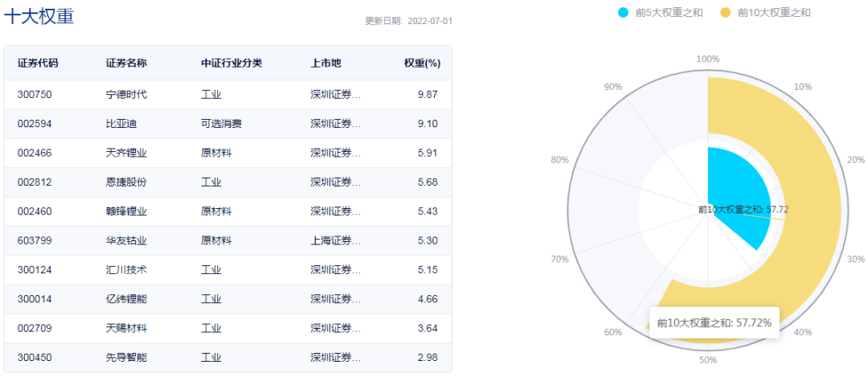
Task: Select the 宁德时代 name cell
Action: 126,95
